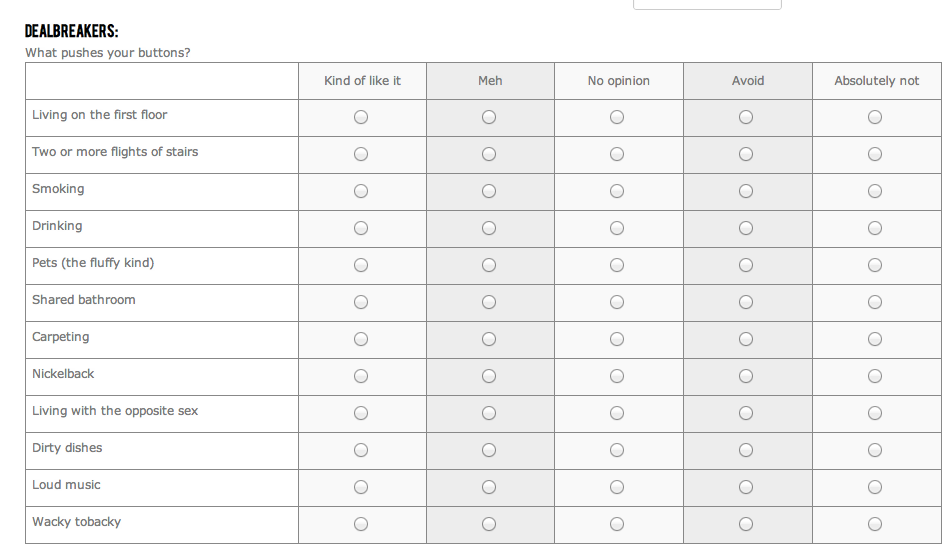Choose "Absolutely not" for Smoking
Image resolution: width=950 pixels, height=550 pixels.
(875, 191)
